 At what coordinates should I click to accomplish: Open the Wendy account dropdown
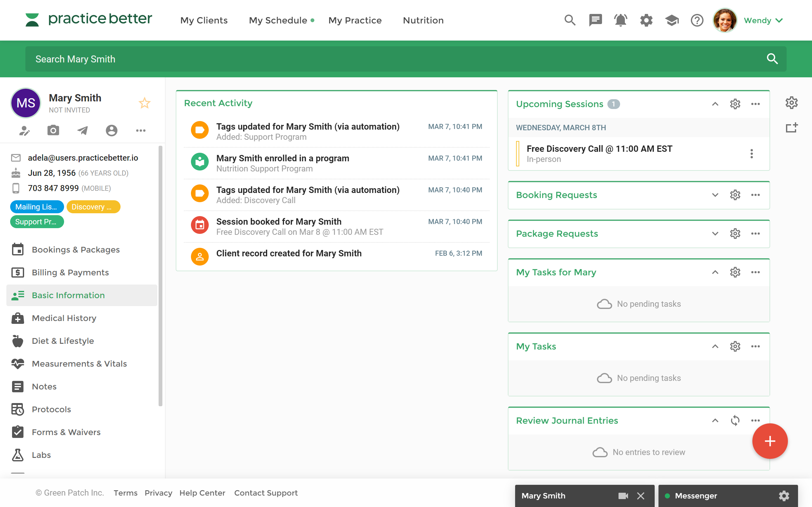[763, 20]
